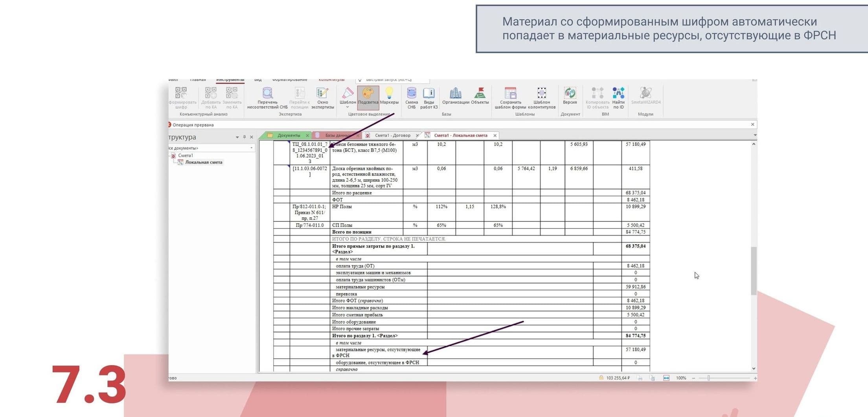This screenshot has height=417, width=868.
Task: Select the Смета1 - Локальная смета tab
Action: pyautogui.click(x=460, y=135)
